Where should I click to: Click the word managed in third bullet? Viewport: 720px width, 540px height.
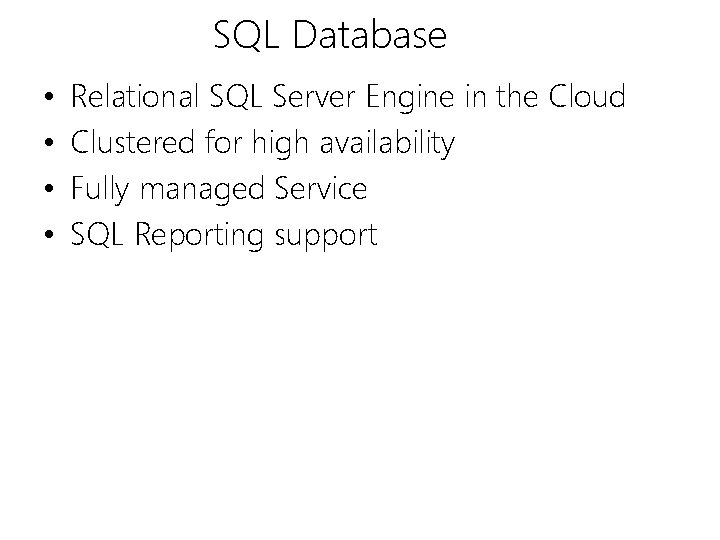tap(202, 191)
